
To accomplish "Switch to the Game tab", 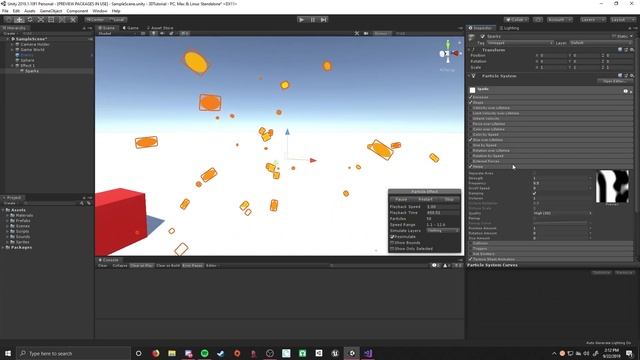I will pyautogui.click(x=131, y=28).
